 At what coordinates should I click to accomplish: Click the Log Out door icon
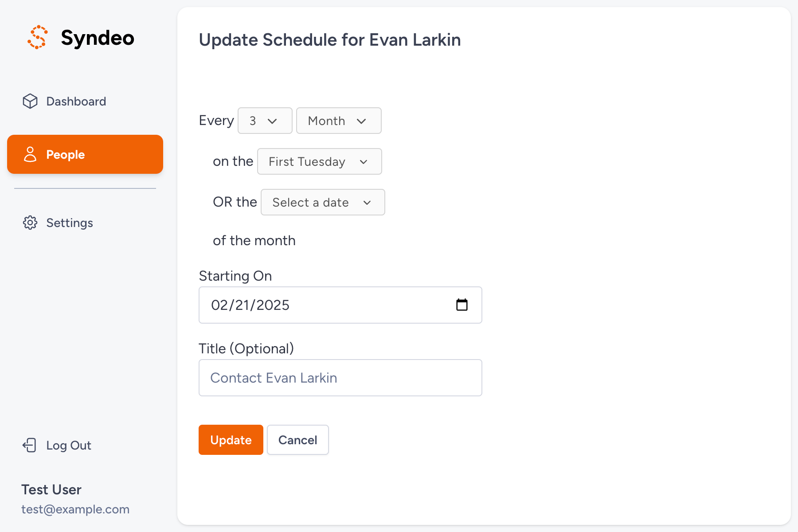click(30, 445)
